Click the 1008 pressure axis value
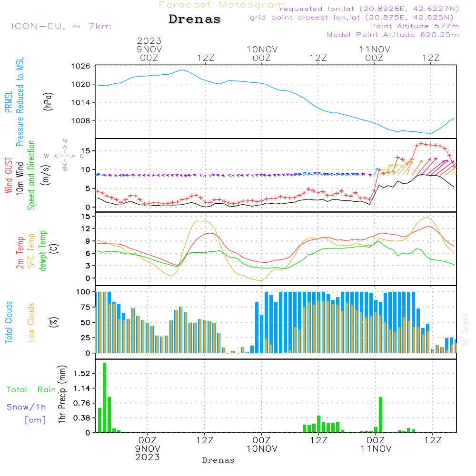Image resolution: width=476 pixels, height=476 pixels. coord(81,121)
